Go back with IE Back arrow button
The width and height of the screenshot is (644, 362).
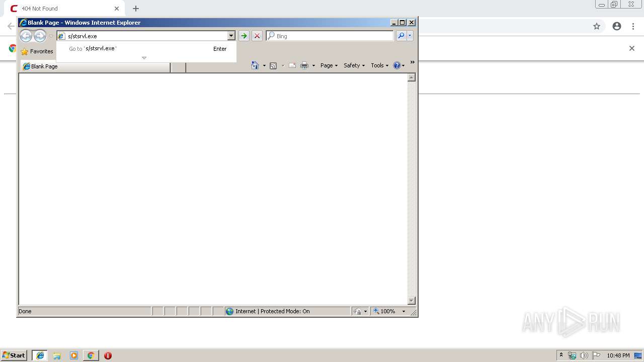click(26, 36)
